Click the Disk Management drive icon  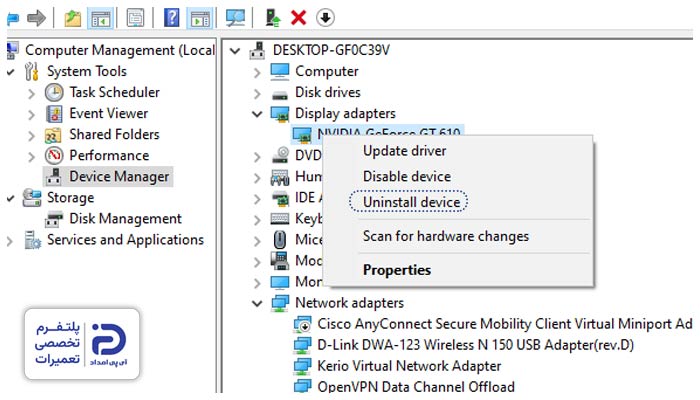[x=54, y=219]
